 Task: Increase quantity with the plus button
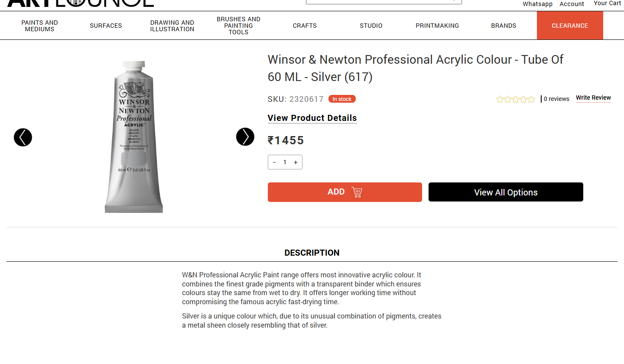click(x=296, y=162)
